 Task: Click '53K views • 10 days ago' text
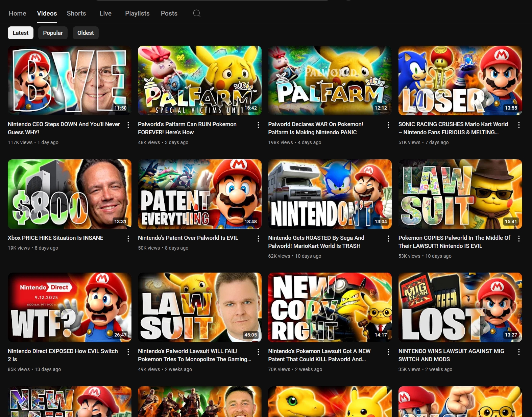point(425,256)
